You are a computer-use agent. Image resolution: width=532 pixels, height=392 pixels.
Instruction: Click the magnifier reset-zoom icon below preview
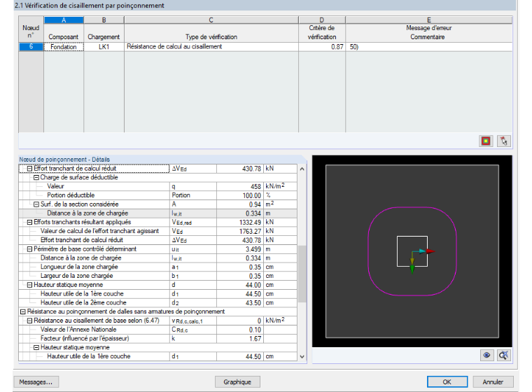(504, 356)
